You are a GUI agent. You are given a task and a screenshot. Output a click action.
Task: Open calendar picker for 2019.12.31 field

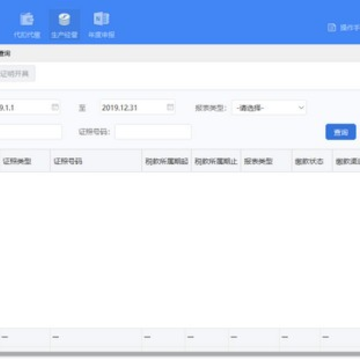(170, 107)
